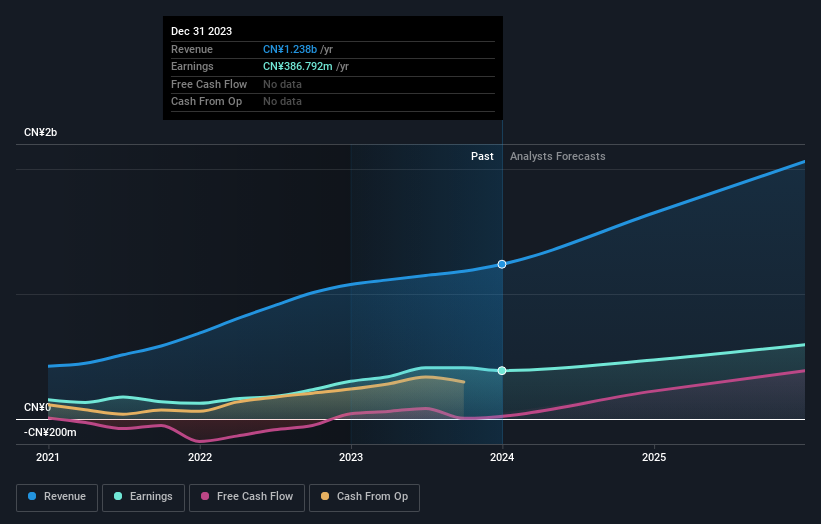
Task: Click the Dec 31 2023 tooltip date
Action: click(x=202, y=31)
